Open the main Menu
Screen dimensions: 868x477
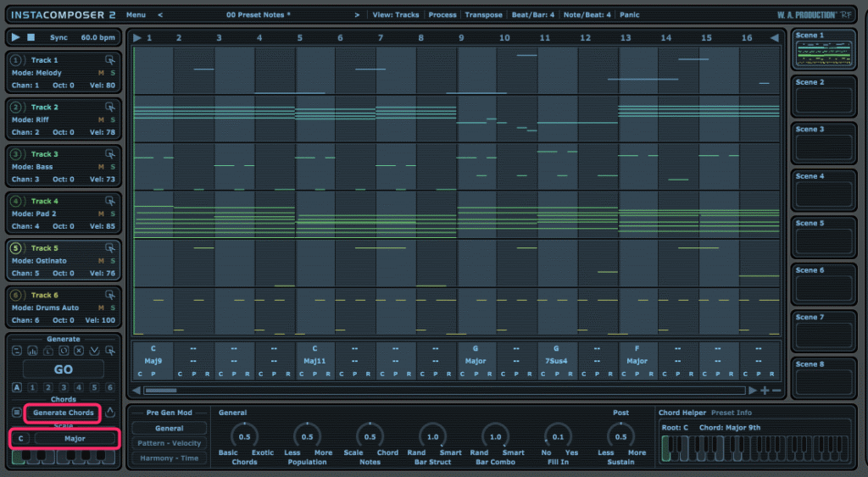[x=136, y=15]
